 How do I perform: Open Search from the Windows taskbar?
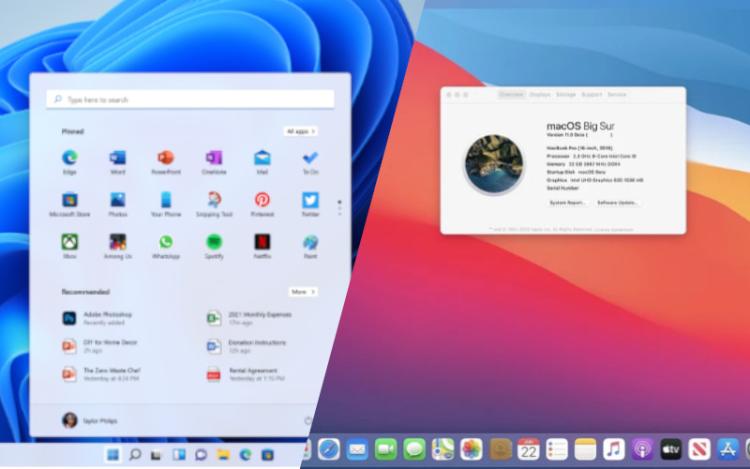point(135,455)
